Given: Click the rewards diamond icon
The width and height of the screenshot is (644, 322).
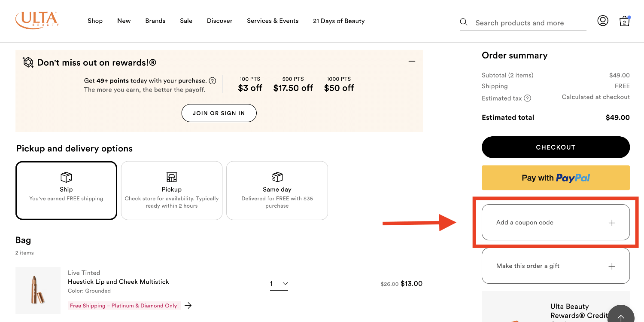Looking at the screenshot, I should pyautogui.click(x=28, y=62).
